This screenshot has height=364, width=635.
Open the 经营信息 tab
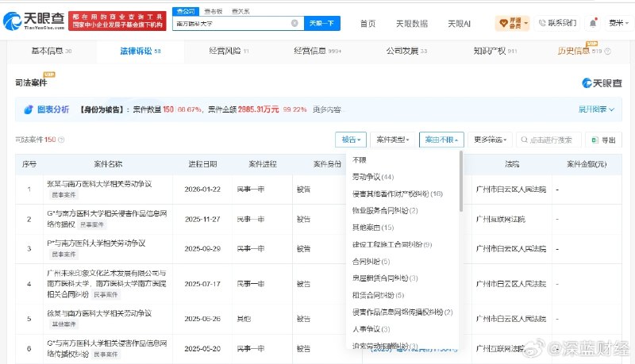[x=317, y=51]
